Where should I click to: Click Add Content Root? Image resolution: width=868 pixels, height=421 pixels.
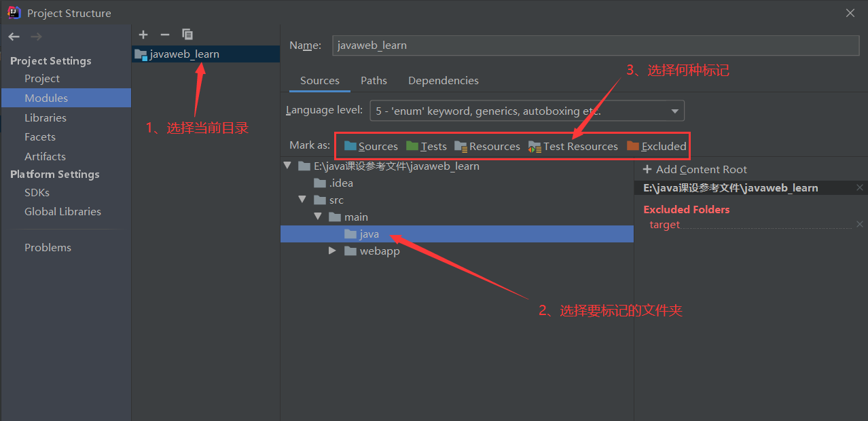[695, 169]
